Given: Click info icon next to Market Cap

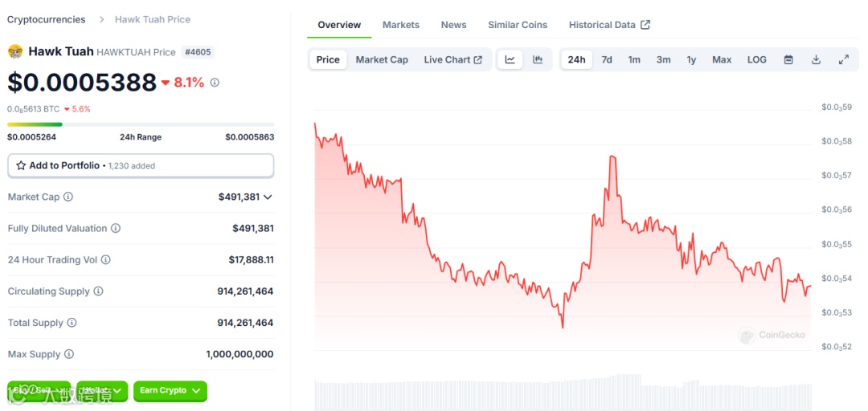Looking at the screenshot, I should tap(68, 197).
